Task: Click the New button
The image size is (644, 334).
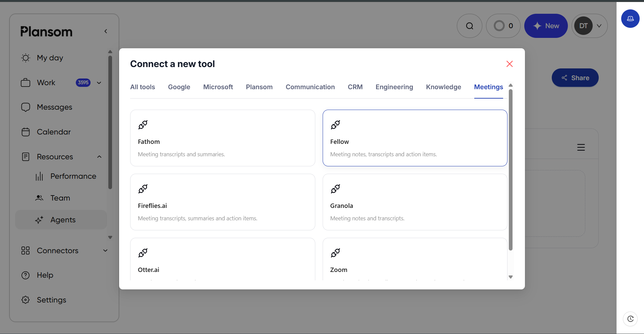Action: 546,26
